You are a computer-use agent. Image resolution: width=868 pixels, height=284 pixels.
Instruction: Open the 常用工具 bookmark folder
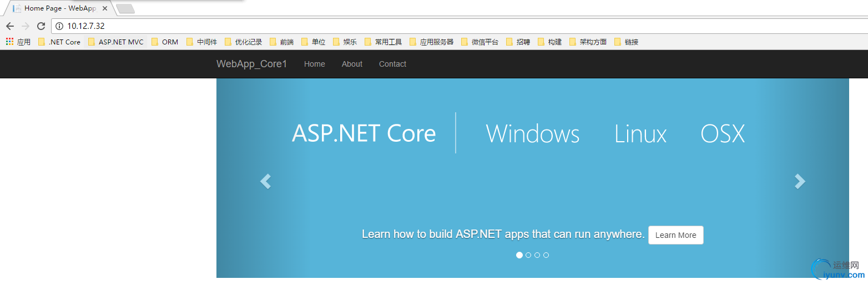(x=383, y=42)
